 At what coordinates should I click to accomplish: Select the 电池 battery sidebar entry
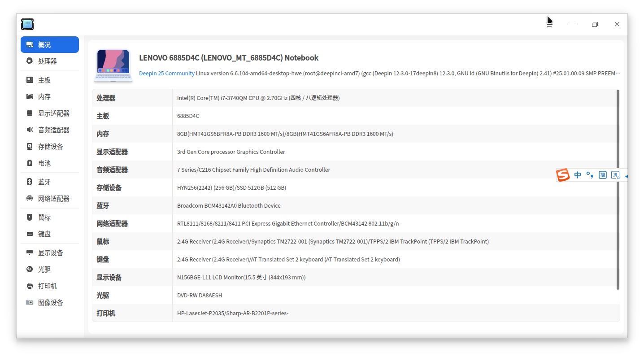tap(50, 163)
